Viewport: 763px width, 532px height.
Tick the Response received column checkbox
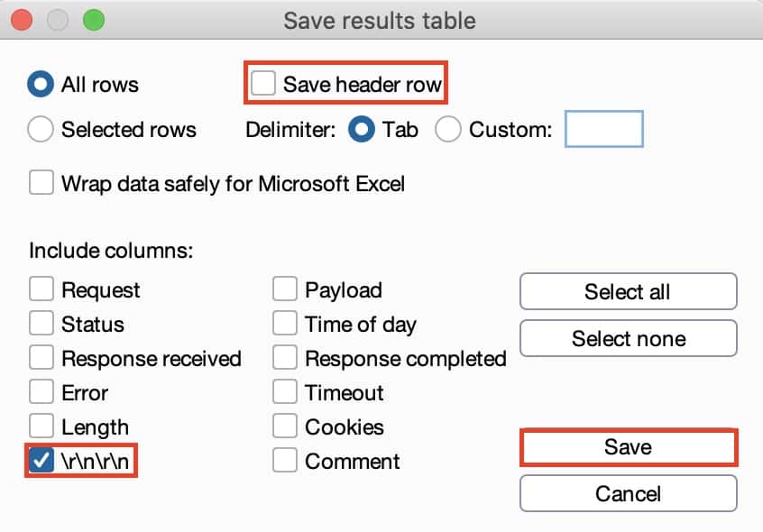[41, 359]
